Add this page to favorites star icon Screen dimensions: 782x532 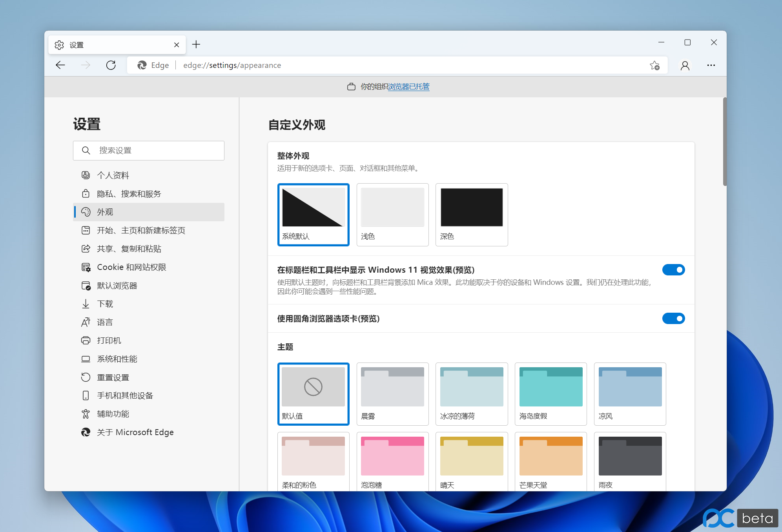[x=654, y=66]
